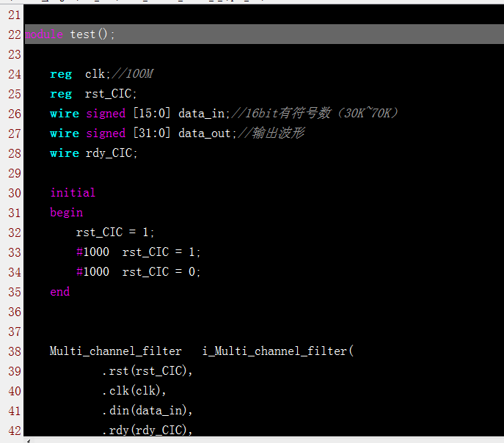Viewport: 504px width, 443px height.
Task: Click the horizontal scrollbar left arrow
Action: pos(29,440)
